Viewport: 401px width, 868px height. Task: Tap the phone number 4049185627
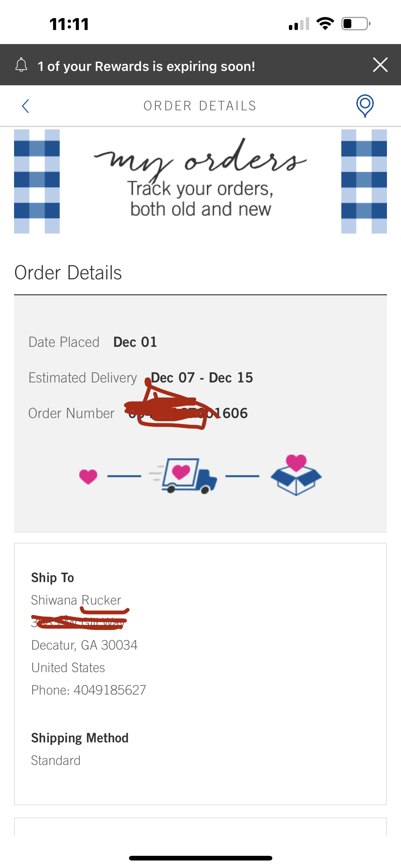(x=110, y=690)
